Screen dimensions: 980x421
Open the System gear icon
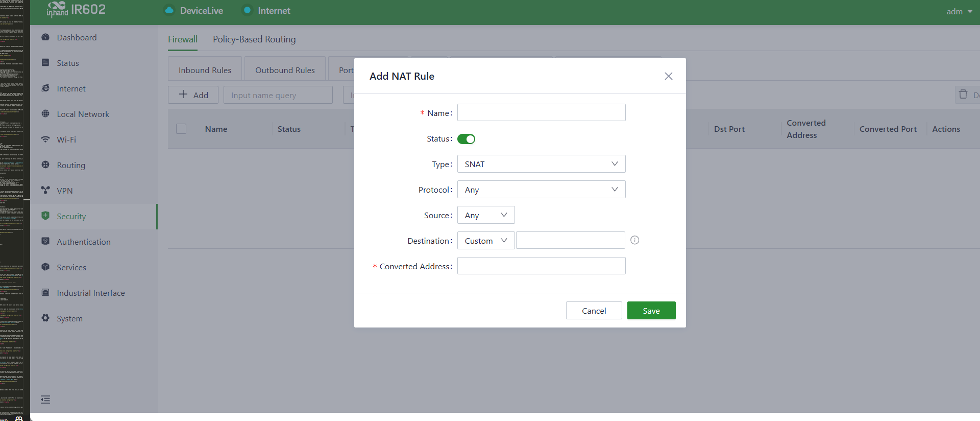coord(45,318)
